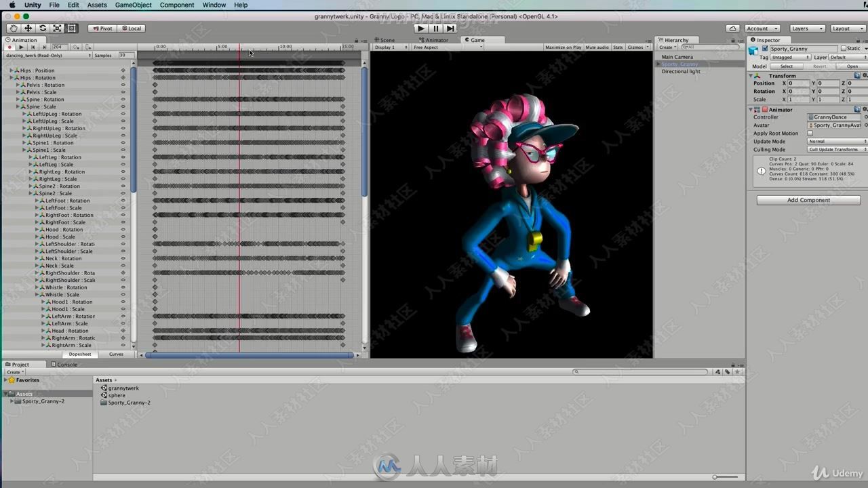The height and width of the screenshot is (488, 868).
Task: Open the Component menu
Action: click(177, 5)
